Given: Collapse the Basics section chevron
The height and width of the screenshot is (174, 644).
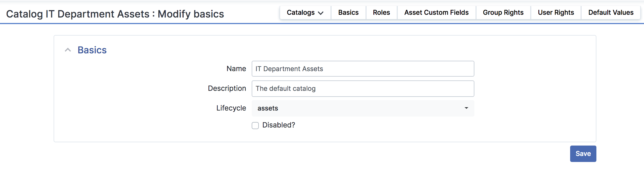Looking at the screenshot, I should (68, 50).
